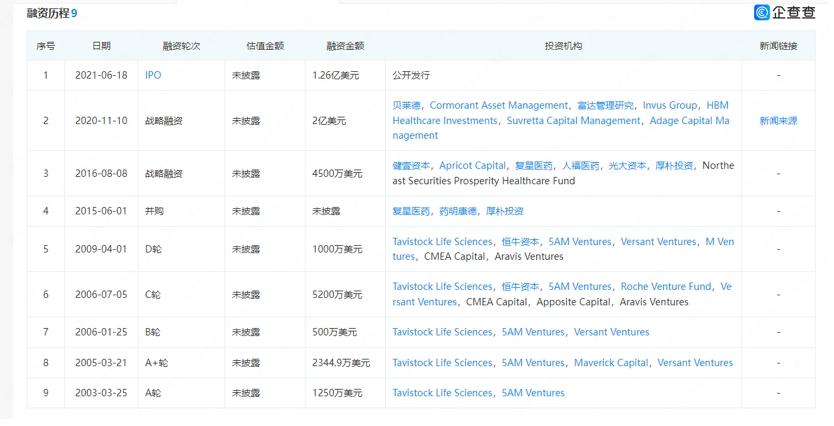Click the 融资金额 column header

pyautogui.click(x=345, y=46)
